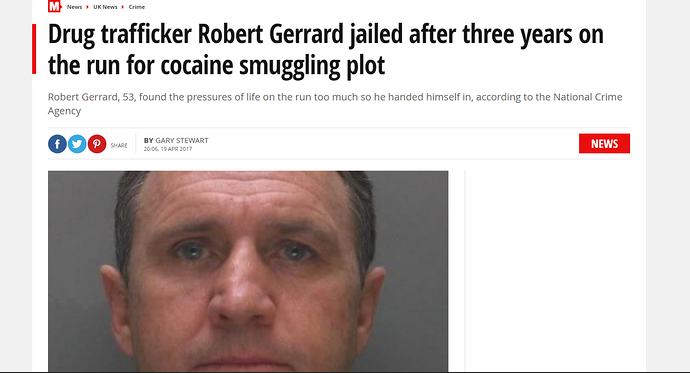Open the UK News breadcrumb section

coord(105,7)
